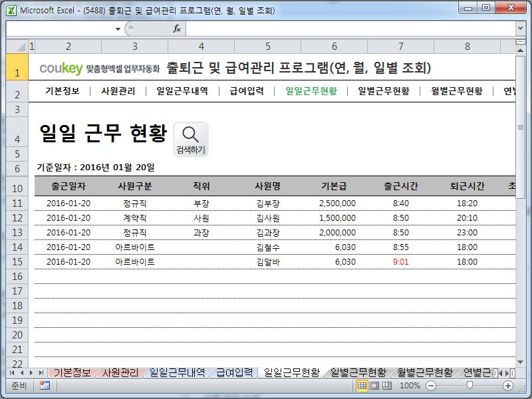Click the name box field

[x=60, y=29]
